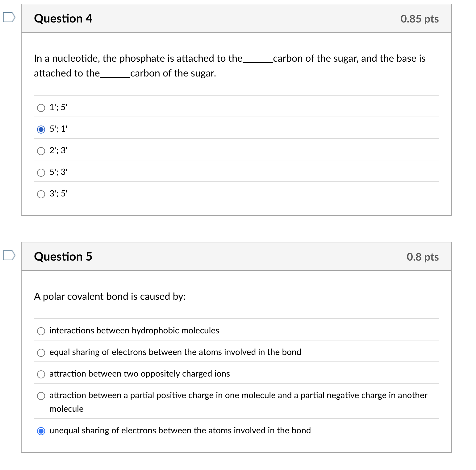
Task: Choose 'unequal sharing of electrons' answer
Action: [x=41, y=431]
